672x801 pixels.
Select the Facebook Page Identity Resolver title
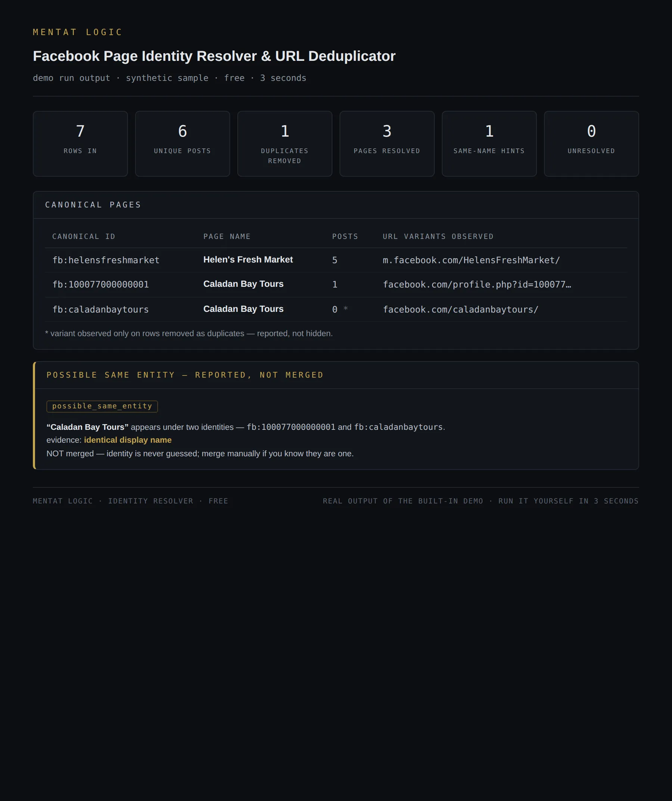[x=214, y=56]
